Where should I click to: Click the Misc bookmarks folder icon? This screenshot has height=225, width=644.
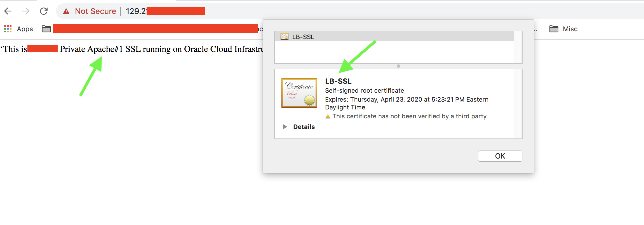point(554,29)
